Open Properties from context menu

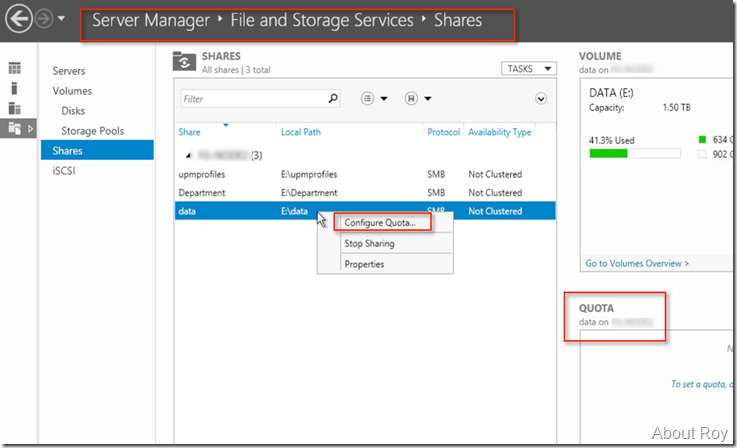point(364,264)
